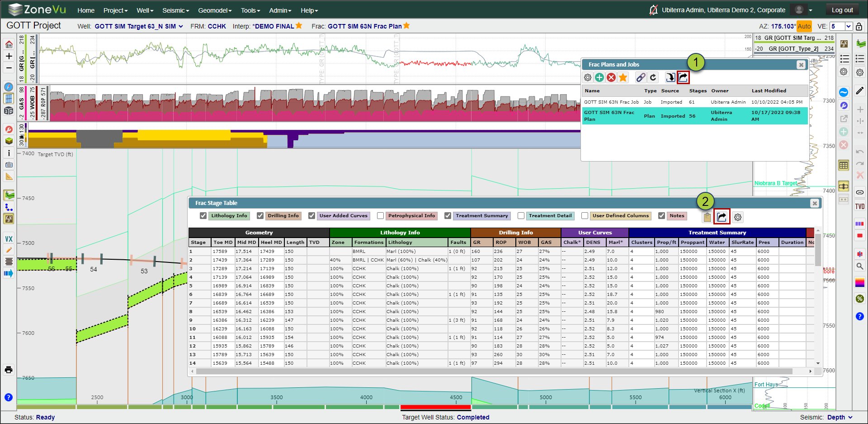Toggle the Drilling Info checkbox
868x424 pixels.
[260, 216]
